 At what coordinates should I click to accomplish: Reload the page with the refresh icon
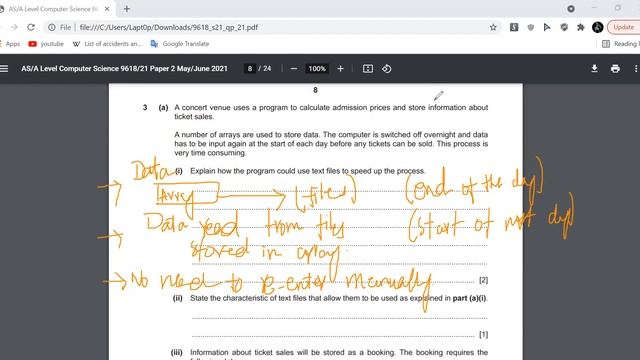pyautogui.click(x=31, y=27)
